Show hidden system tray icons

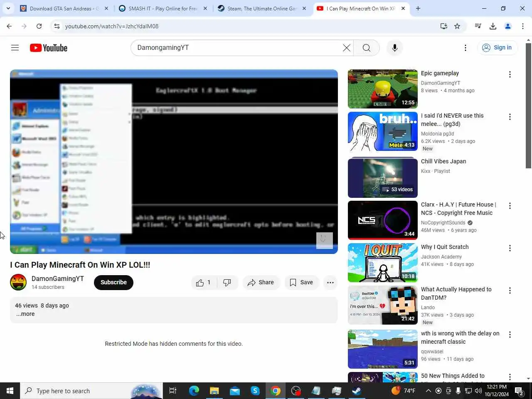point(429,391)
